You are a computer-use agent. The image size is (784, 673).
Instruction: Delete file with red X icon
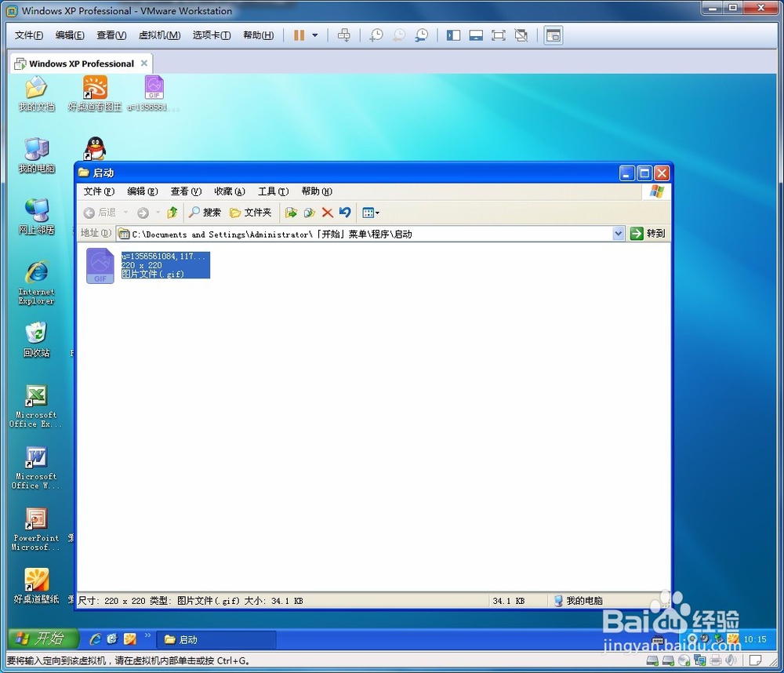click(x=328, y=213)
